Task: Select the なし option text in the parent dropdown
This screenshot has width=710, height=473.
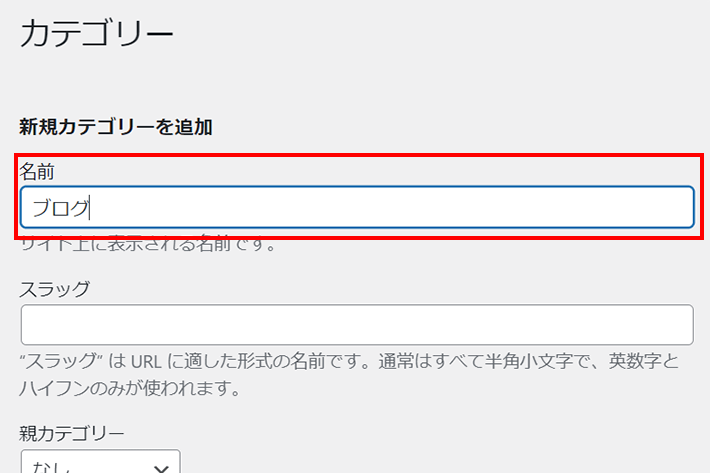Action: [51, 467]
